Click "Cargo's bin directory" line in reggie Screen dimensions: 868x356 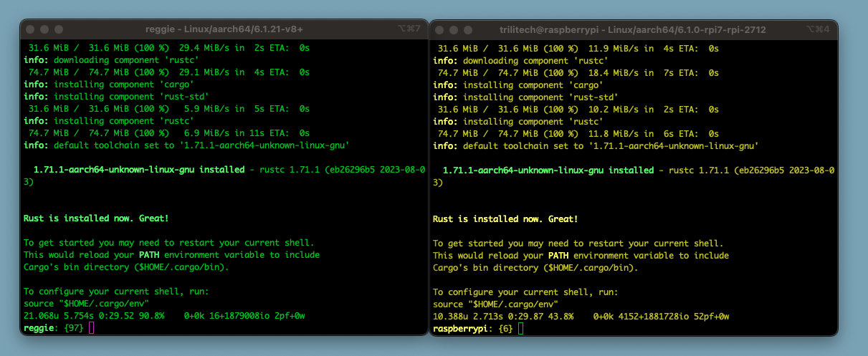point(126,267)
